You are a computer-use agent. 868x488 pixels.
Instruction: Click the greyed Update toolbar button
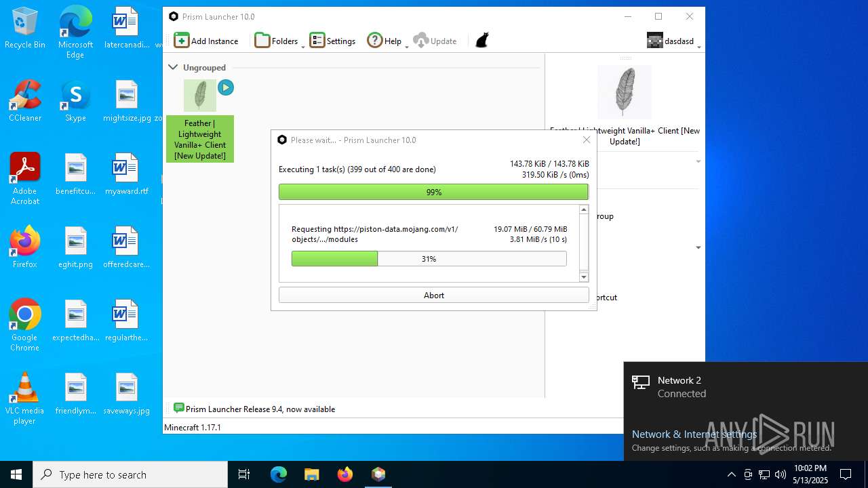pos(435,41)
